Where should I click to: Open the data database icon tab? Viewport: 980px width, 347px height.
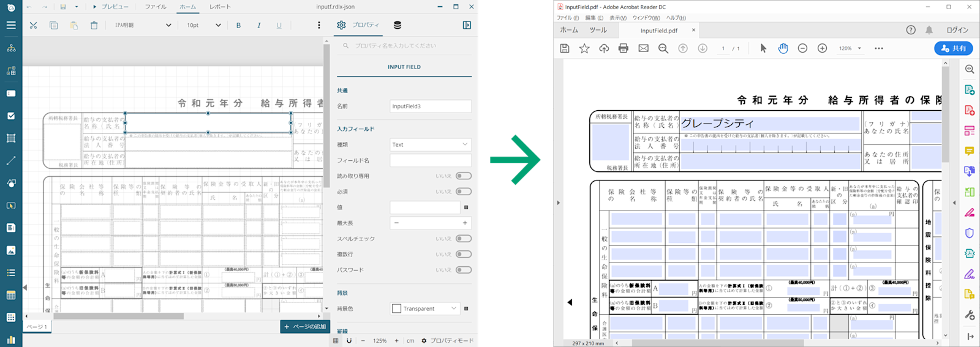[398, 25]
